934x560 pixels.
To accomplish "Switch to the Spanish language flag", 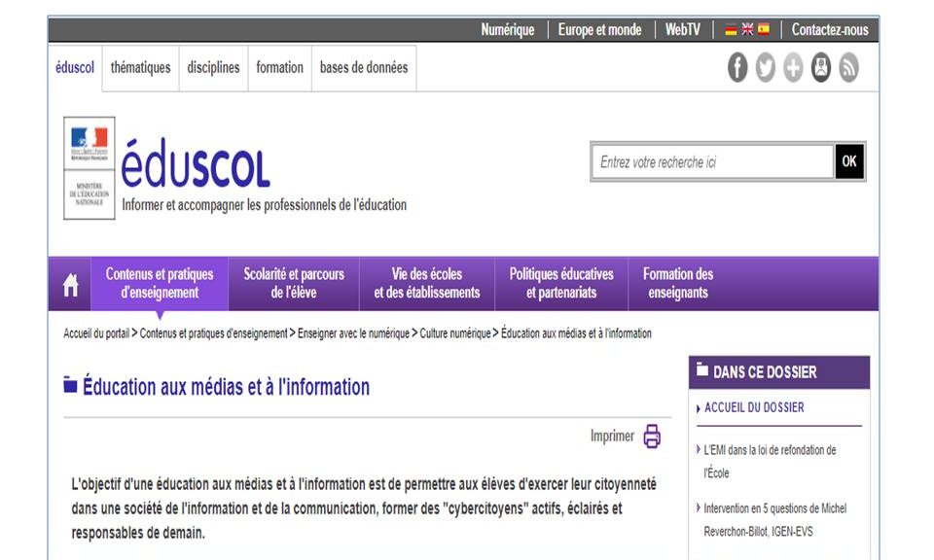I will click(763, 30).
